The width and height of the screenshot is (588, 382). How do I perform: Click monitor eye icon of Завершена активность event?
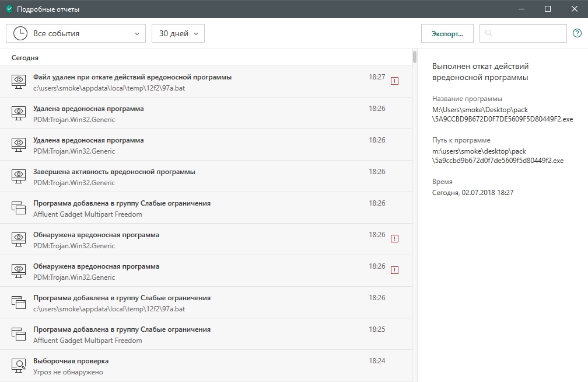click(19, 176)
